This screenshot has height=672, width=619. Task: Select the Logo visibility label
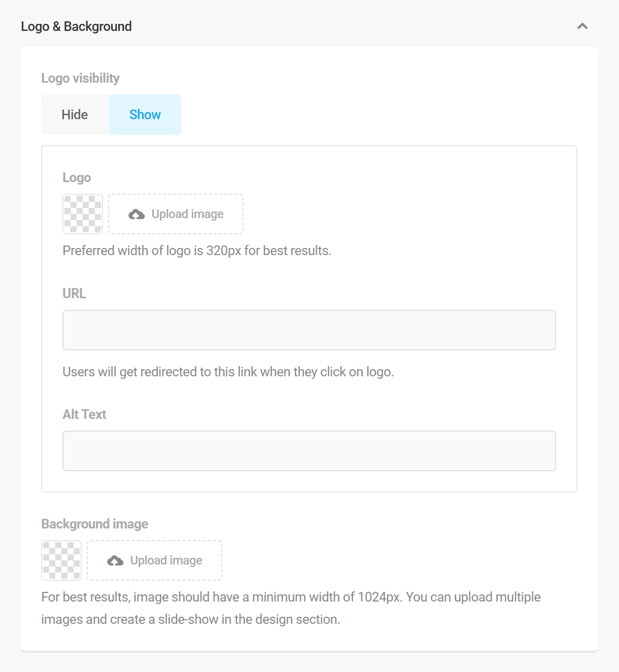[x=80, y=78]
